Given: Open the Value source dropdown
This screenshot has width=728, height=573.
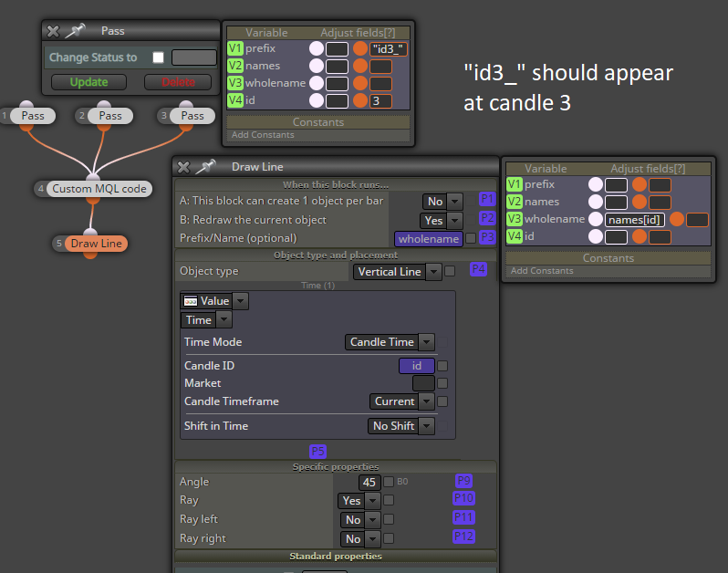Looking at the screenshot, I should [214, 301].
